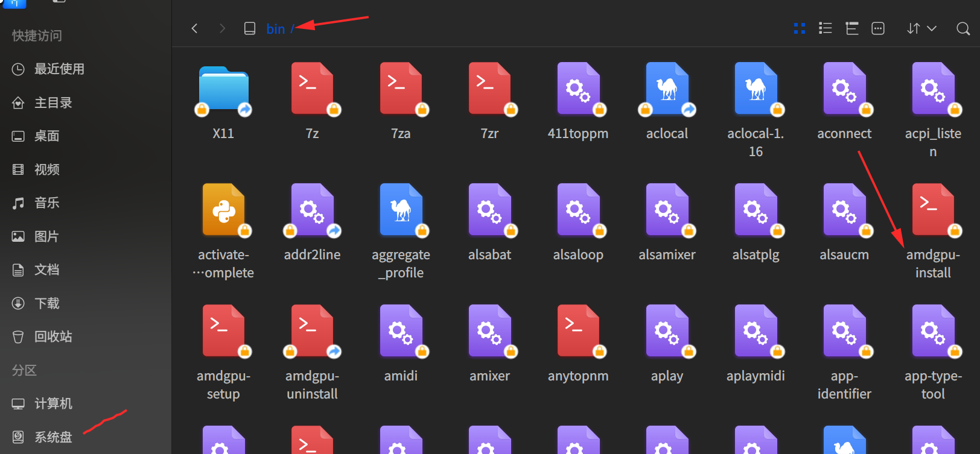The width and height of the screenshot is (980, 454).
Task: Select the alsaloop executable
Action: pos(578,210)
